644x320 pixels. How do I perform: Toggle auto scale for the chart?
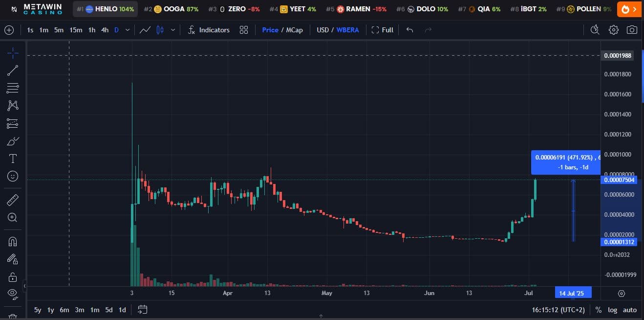629,310
